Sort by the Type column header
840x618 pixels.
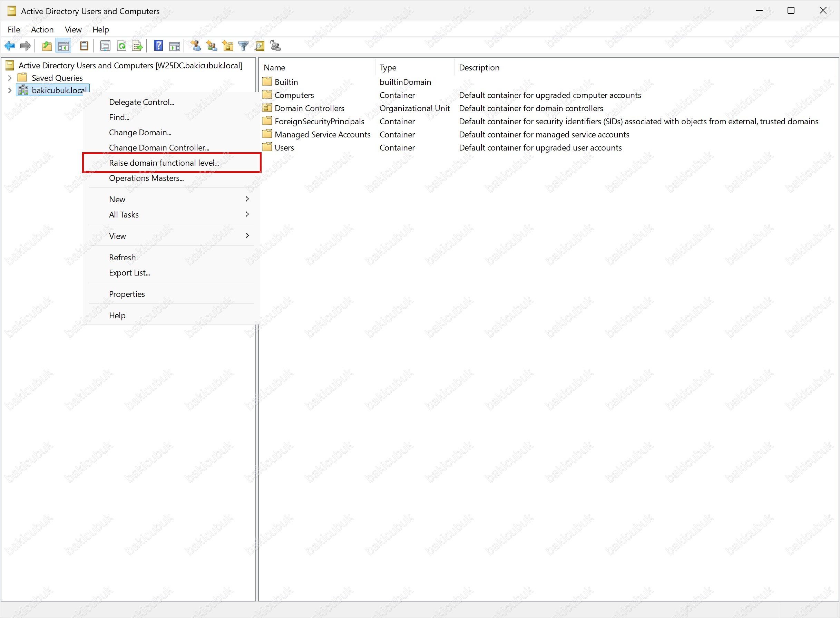pos(415,68)
